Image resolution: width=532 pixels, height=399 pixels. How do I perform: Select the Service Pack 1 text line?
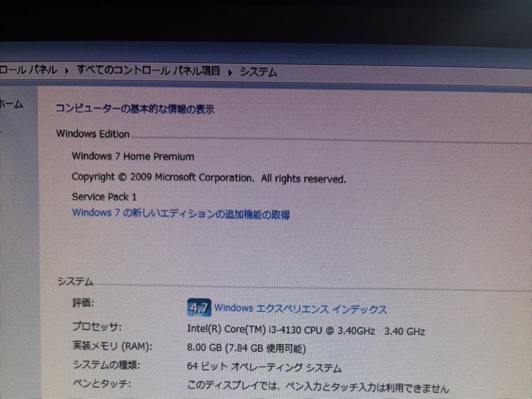pyautogui.click(x=104, y=196)
